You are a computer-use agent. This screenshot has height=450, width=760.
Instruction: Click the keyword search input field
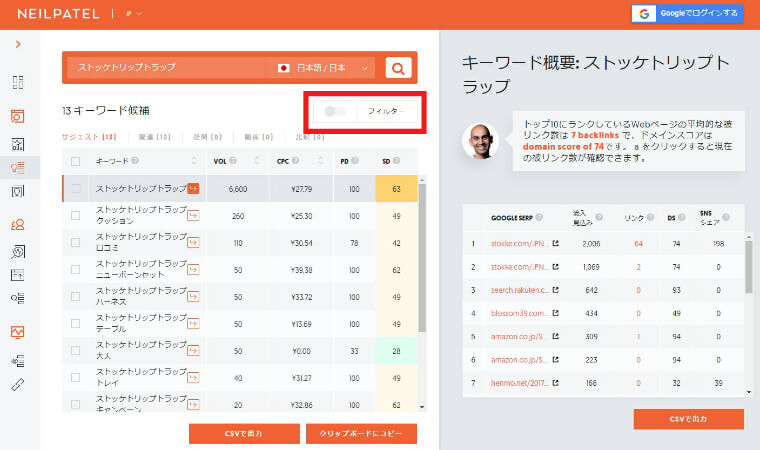165,68
